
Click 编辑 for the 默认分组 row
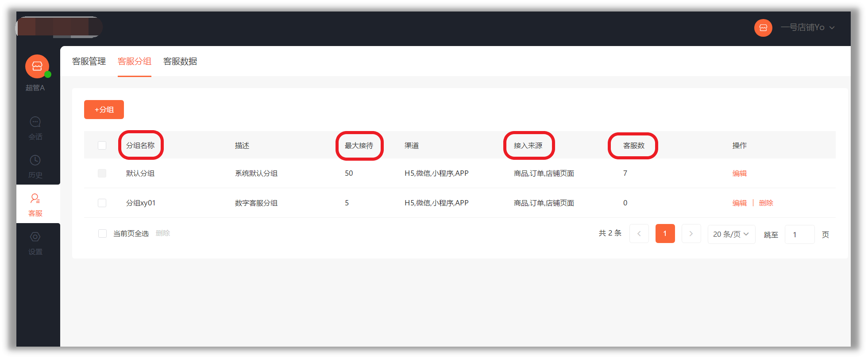(x=739, y=174)
